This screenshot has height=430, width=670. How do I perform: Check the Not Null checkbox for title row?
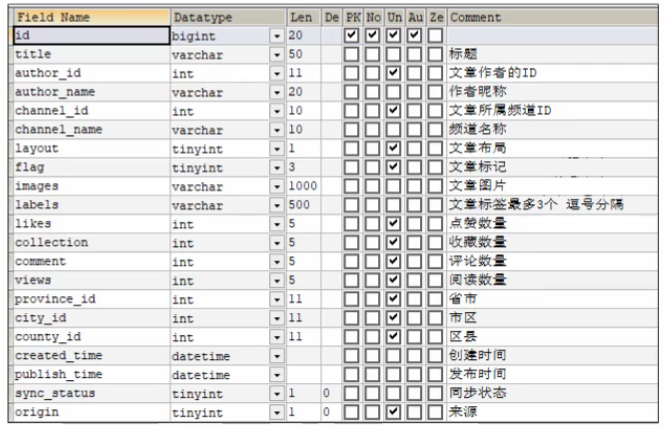372,54
